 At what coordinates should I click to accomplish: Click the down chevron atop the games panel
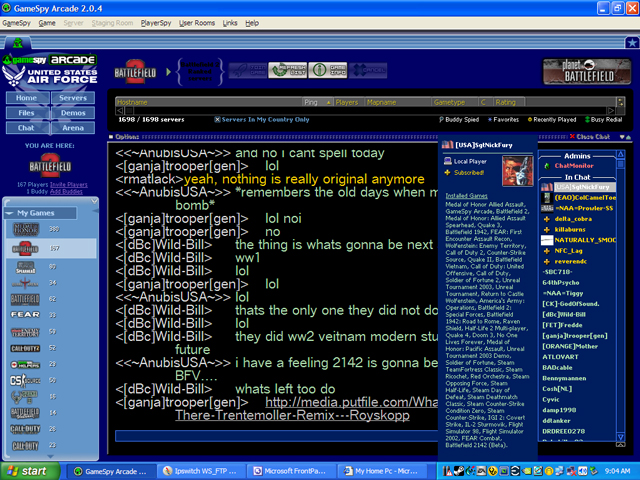[94, 201]
